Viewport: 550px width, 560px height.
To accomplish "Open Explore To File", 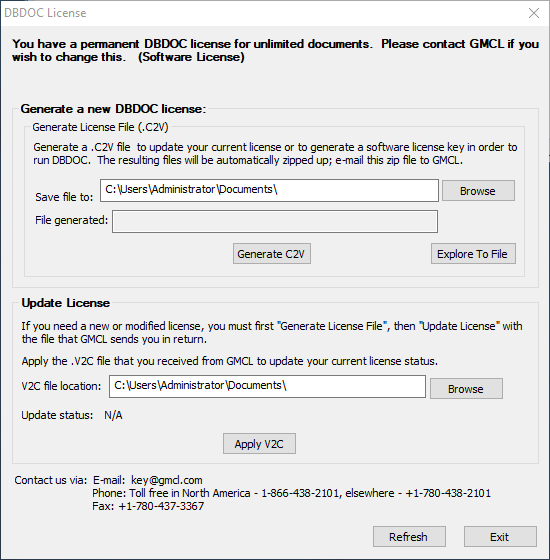I will pos(473,254).
